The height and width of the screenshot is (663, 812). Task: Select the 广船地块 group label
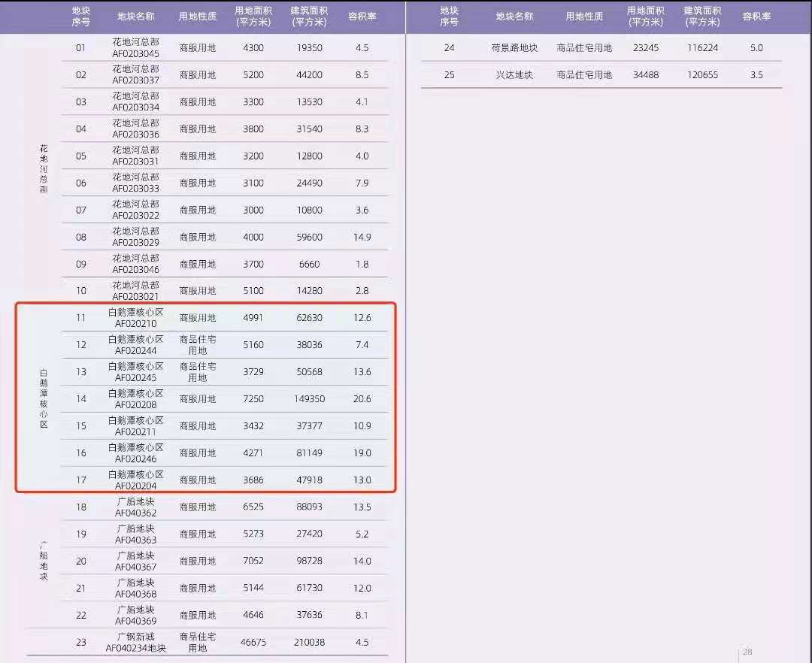pos(43,561)
